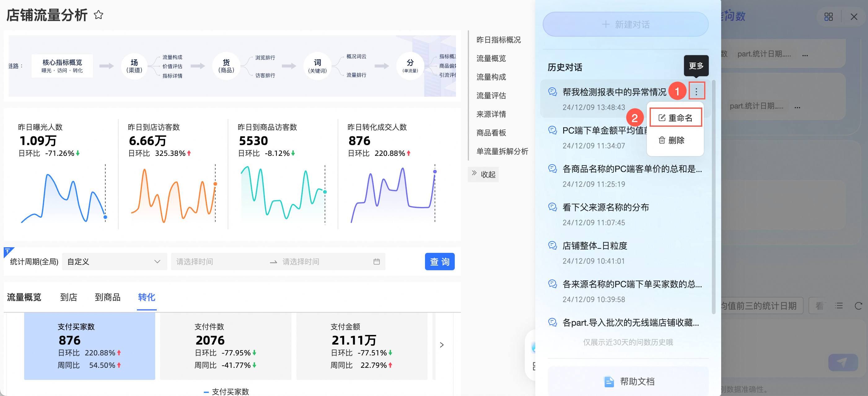
Task: Click the send arrow button in the 问数 panel
Action: [x=843, y=362]
